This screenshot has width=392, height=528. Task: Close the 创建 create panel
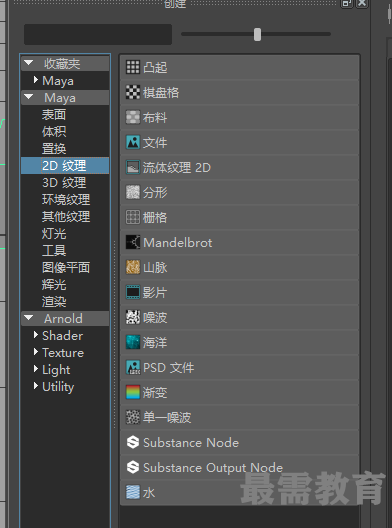click(x=362, y=3)
